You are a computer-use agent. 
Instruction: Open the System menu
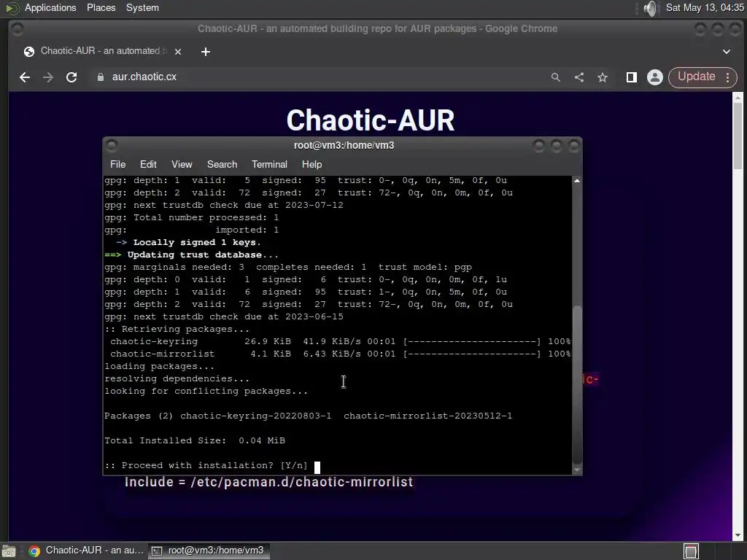(142, 7)
